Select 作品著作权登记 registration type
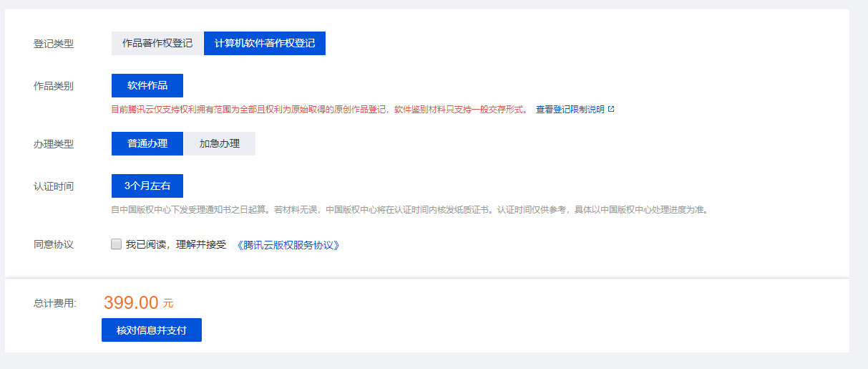 pyautogui.click(x=157, y=44)
